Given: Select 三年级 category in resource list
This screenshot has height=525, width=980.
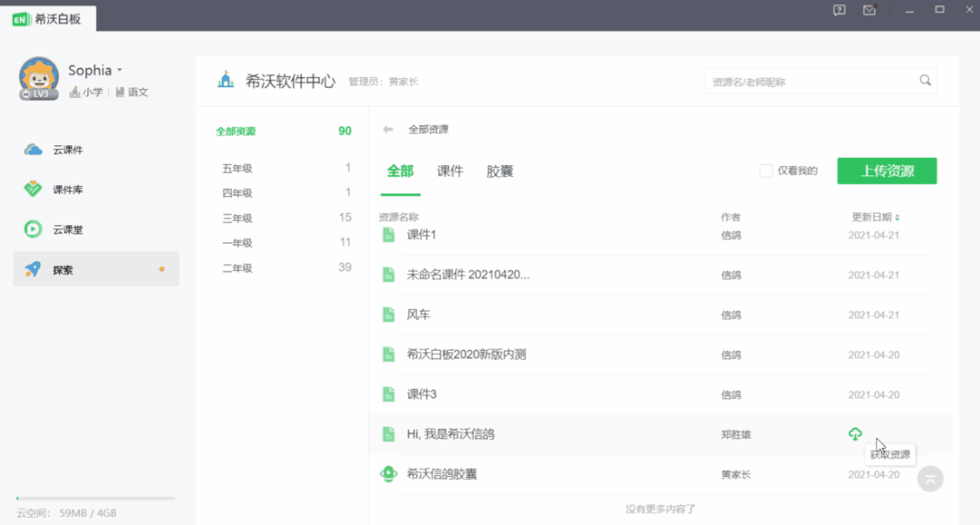Looking at the screenshot, I should click(237, 218).
